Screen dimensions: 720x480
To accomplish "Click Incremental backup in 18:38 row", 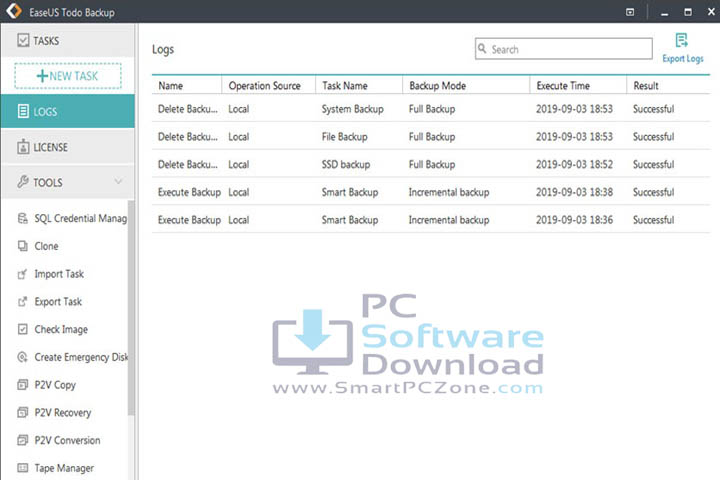I will (449, 192).
